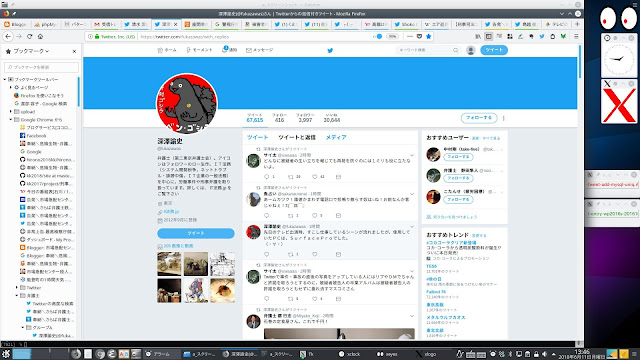This screenshot has height=360, width=640.
Task: Open the Firefox hamburger menu
Action: [576, 36]
